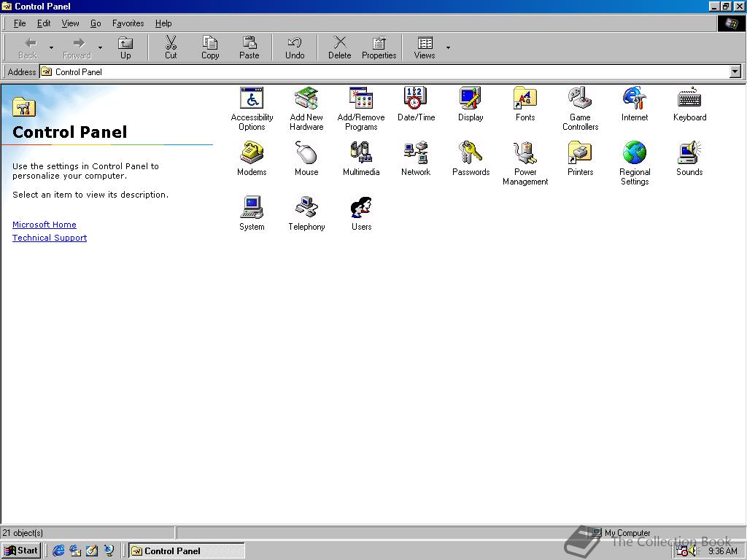The width and height of the screenshot is (747, 560).
Task: Click the tray volume speaker icon
Action: pos(693,551)
